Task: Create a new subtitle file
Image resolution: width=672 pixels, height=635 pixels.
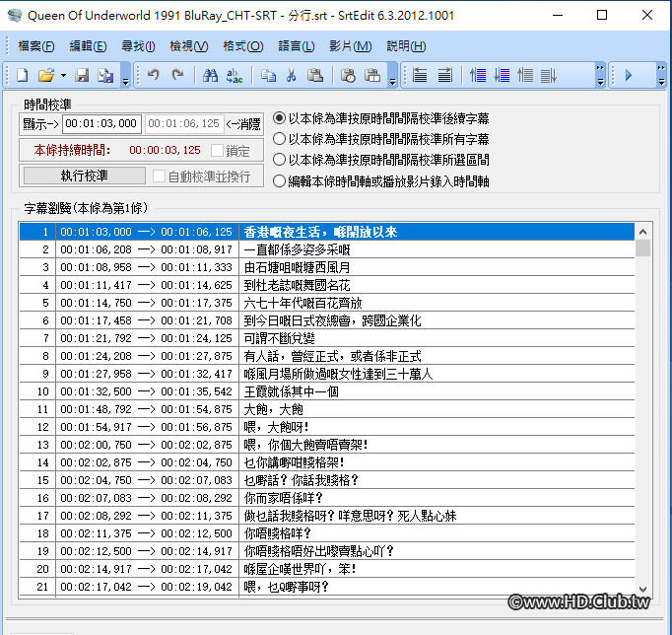Action: click(23, 76)
